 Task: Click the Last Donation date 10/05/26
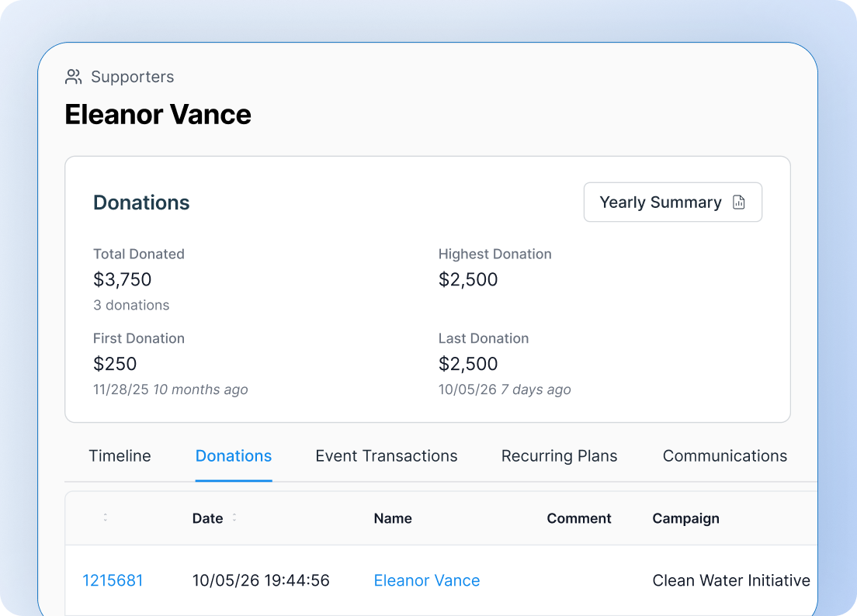[x=467, y=389]
